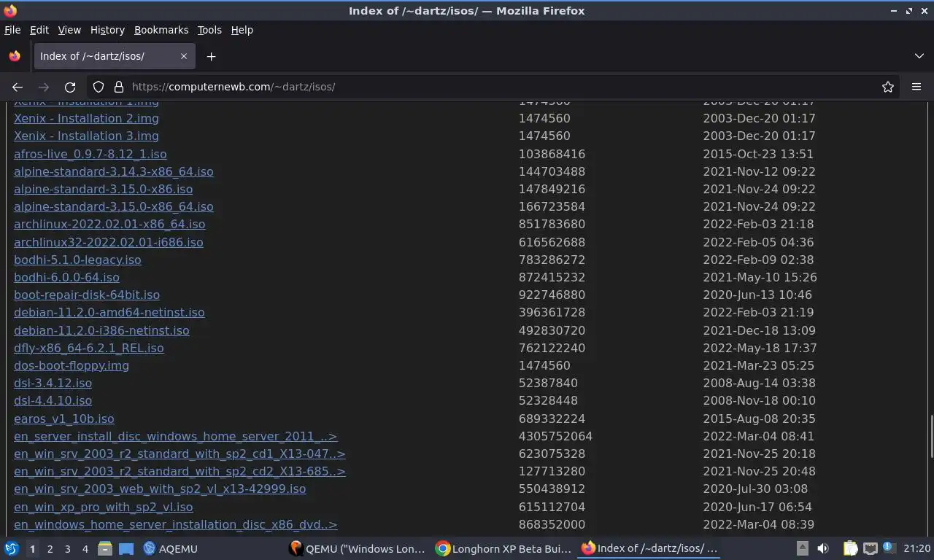Download debian-11.2.0-i386-netinst.iso

[x=101, y=330]
